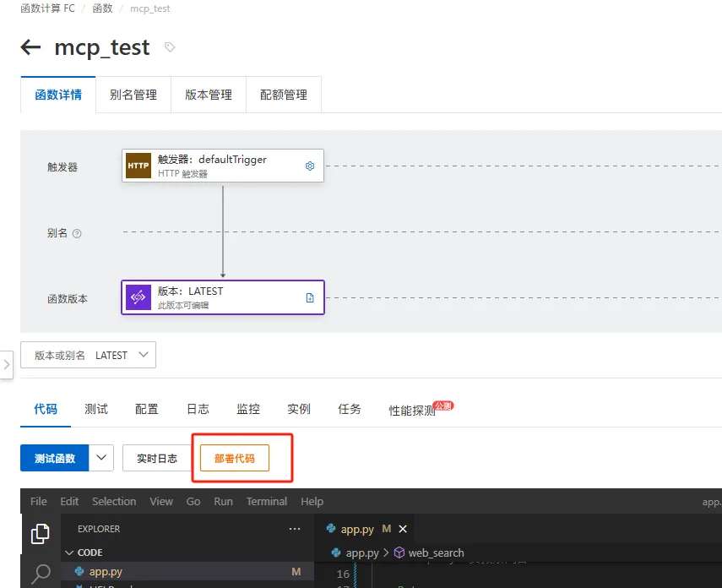The image size is (722, 588).
Task: Collapse the CODE folder in Explorer
Action: 68,552
